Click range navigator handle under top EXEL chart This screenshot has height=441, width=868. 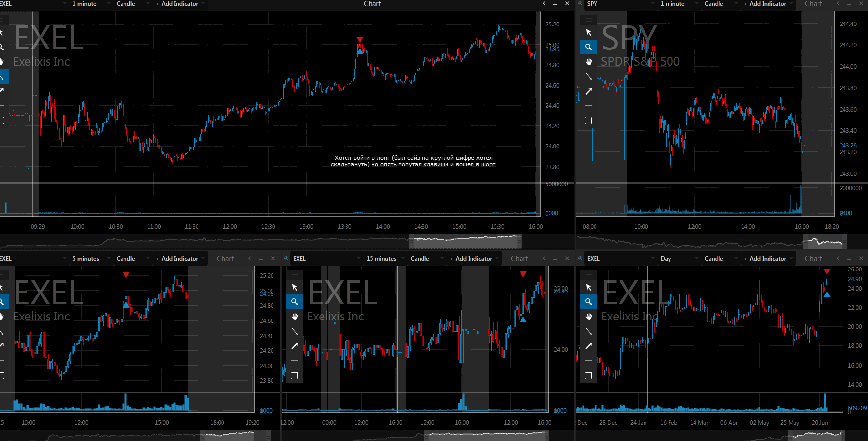465,242
